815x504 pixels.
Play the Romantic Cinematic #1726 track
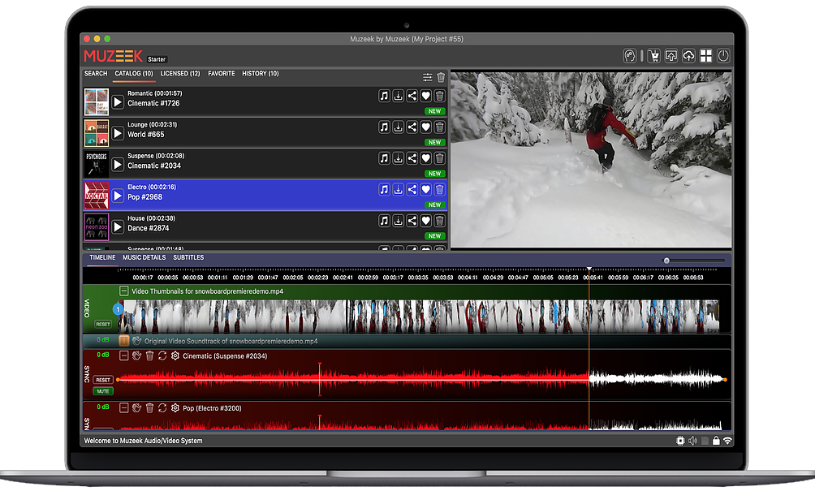coord(118,101)
